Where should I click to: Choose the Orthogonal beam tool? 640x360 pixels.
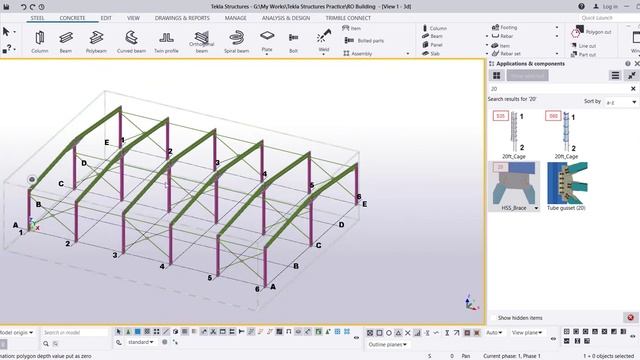(x=202, y=42)
